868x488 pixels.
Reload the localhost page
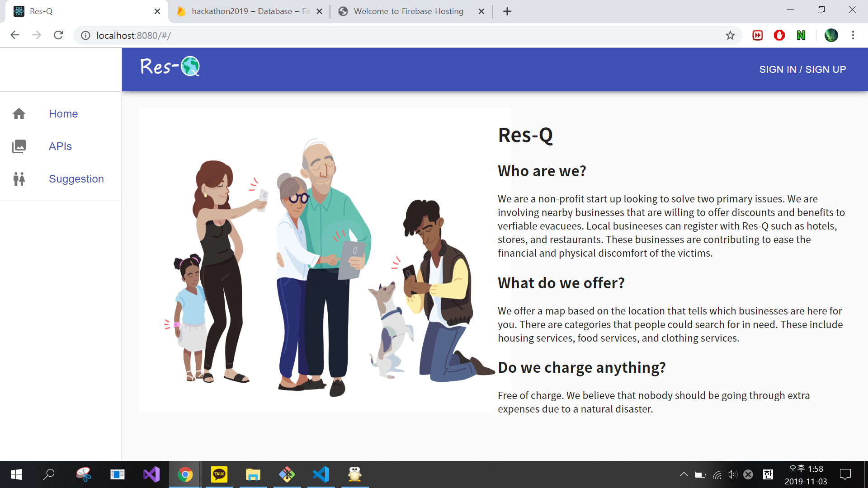(x=58, y=35)
